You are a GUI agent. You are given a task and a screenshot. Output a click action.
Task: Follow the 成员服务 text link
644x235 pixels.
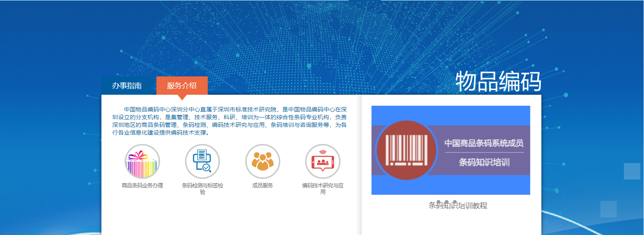coord(263,185)
